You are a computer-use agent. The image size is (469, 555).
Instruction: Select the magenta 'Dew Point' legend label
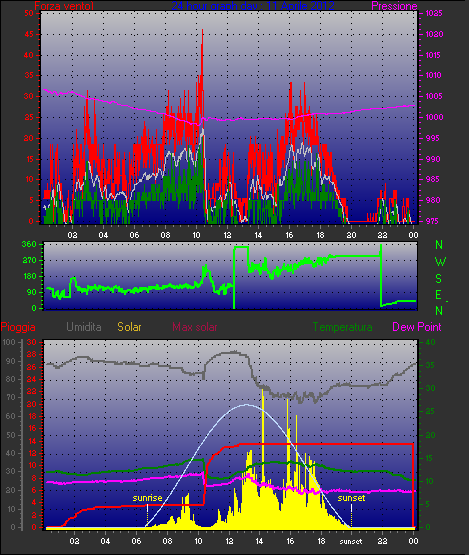click(417, 327)
